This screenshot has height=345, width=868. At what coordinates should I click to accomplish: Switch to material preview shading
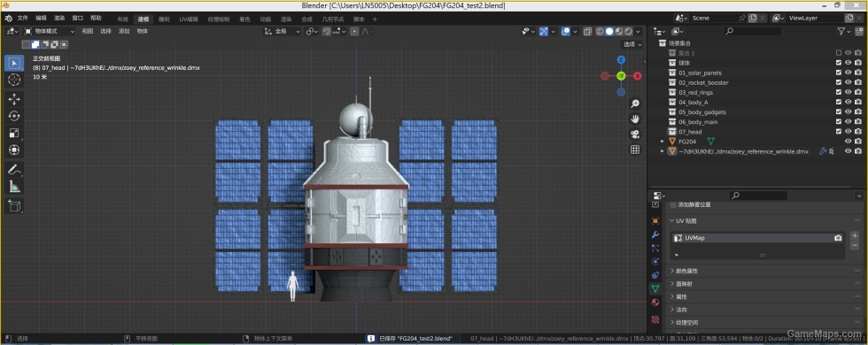tap(619, 32)
